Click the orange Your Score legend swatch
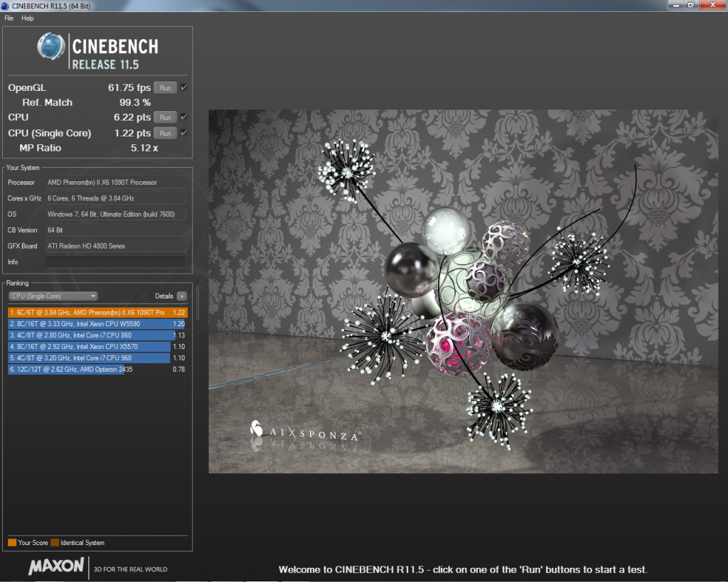The image size is (728, 582). coord(12,542)
